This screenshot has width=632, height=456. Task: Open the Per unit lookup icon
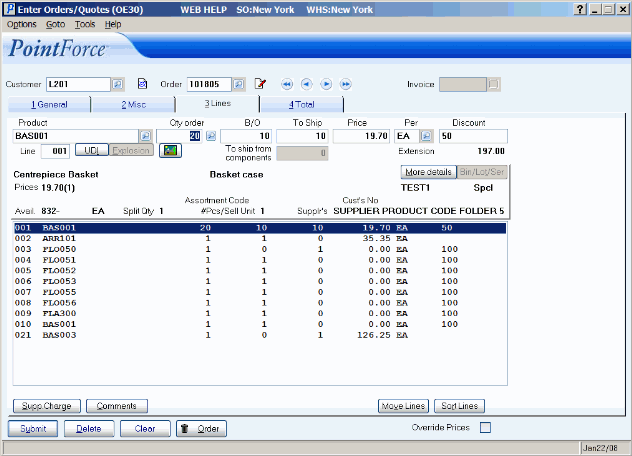(x=426, y=136)
